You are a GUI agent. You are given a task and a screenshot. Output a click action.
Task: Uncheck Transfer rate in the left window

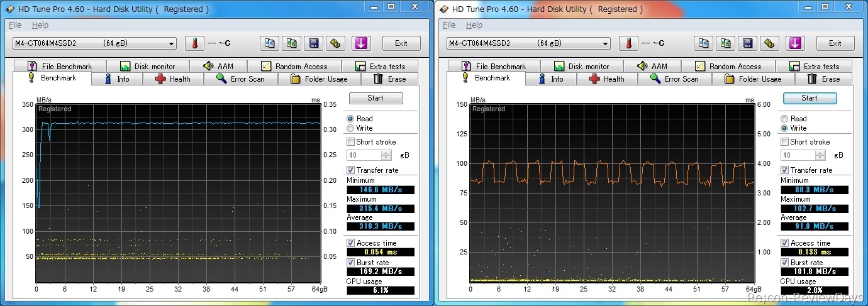click(351, 170)
